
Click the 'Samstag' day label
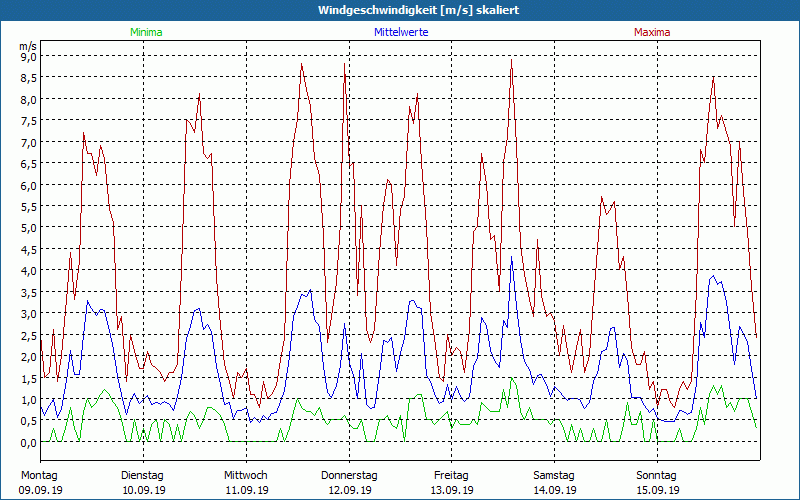[554, 476]
